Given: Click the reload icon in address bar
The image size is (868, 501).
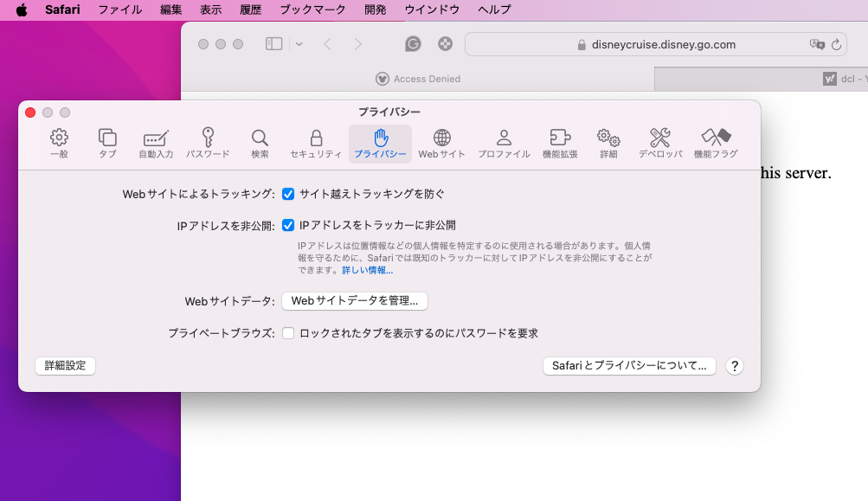Looking at the screenshot, I should [836, 44].
